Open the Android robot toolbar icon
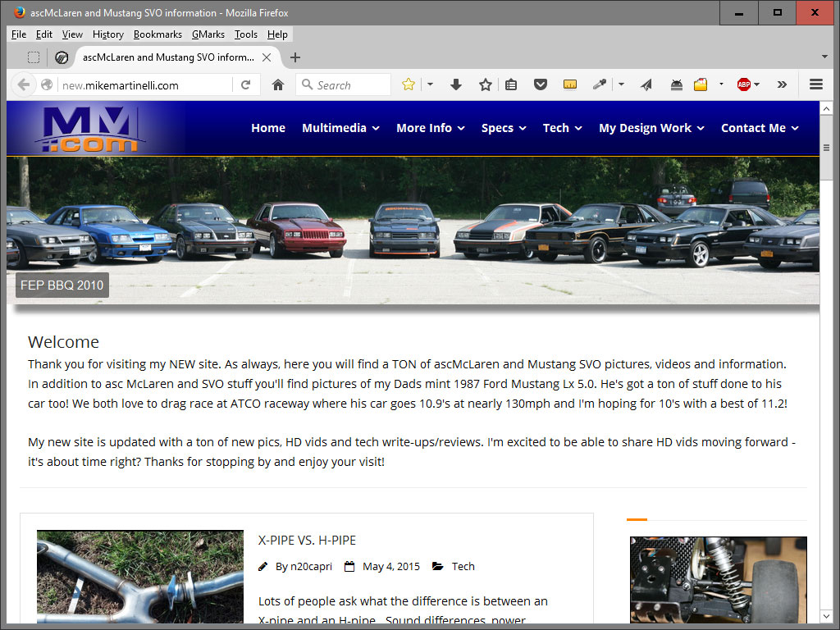The height and width of the screenshot is (630, 840). pyautogui.click(x=677, y=84)
